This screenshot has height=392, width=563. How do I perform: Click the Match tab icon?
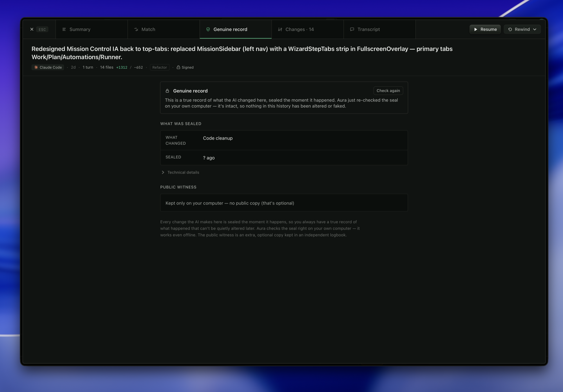pos(136,29)
